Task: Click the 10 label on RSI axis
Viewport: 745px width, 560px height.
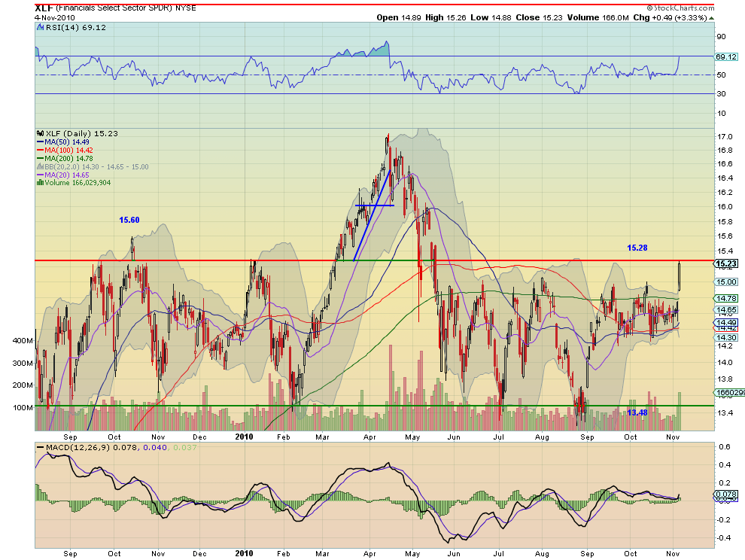Action: [721, 113]
